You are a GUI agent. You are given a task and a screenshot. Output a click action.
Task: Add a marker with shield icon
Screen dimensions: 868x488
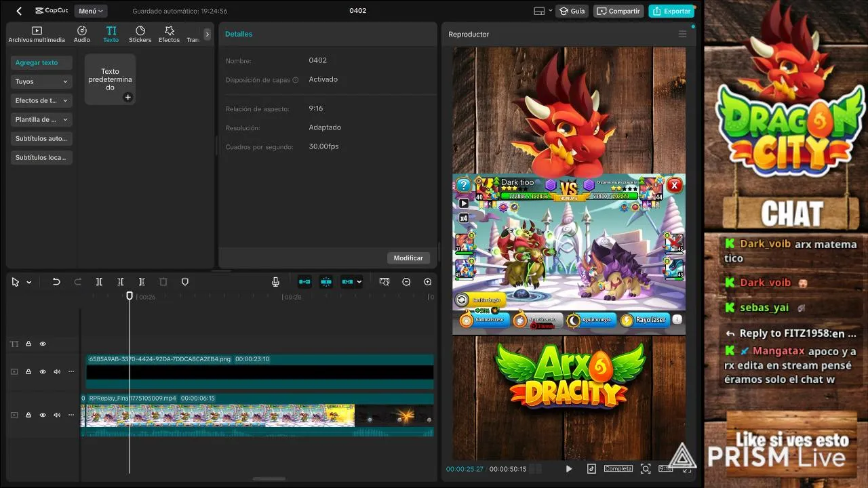pyautogui.click(x=184, y=282)
